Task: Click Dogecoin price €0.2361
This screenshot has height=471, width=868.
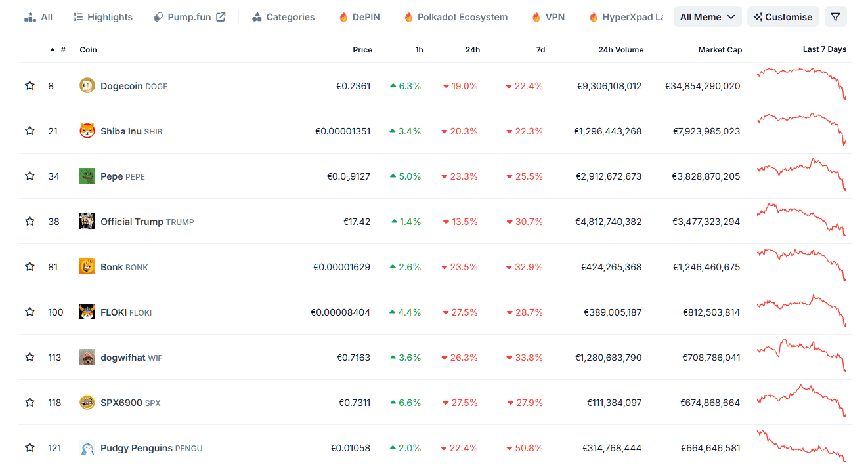Action: pyautogui.click(x=353, y=86)
